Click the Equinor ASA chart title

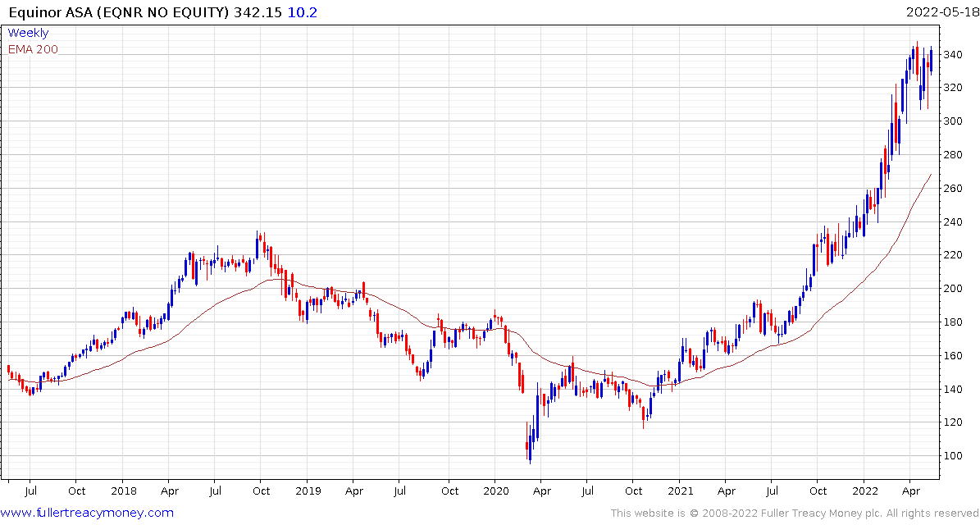point(119,11)
